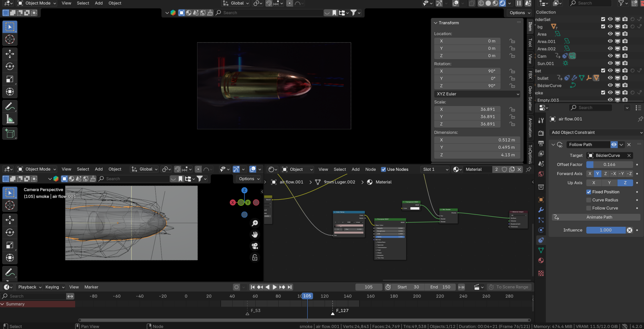
Task: Open the Render properties tab icon
Action: click(x=541, y=133)
